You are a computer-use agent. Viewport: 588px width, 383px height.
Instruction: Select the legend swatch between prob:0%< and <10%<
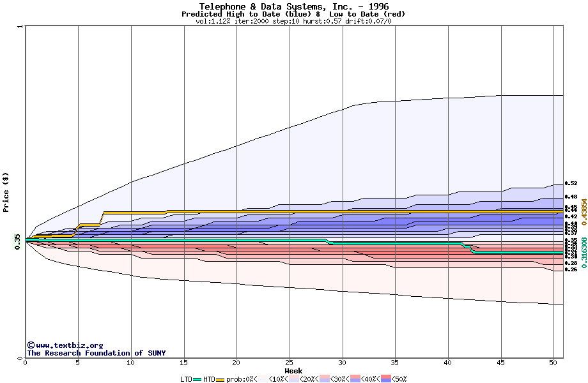pyautogui.click(x=263, y=379)
